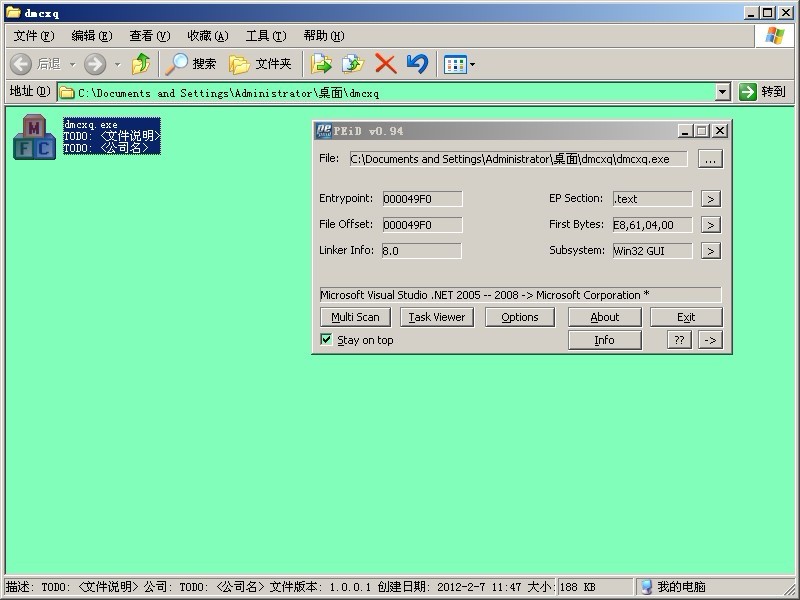Open the 收藏(A) menu

(x=208, y=36)
